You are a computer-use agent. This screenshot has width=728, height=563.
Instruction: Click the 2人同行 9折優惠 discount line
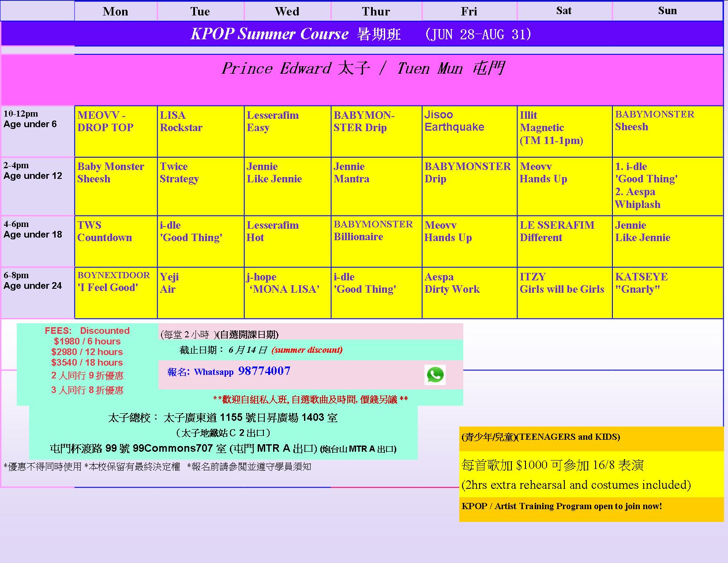click(87, 376)
